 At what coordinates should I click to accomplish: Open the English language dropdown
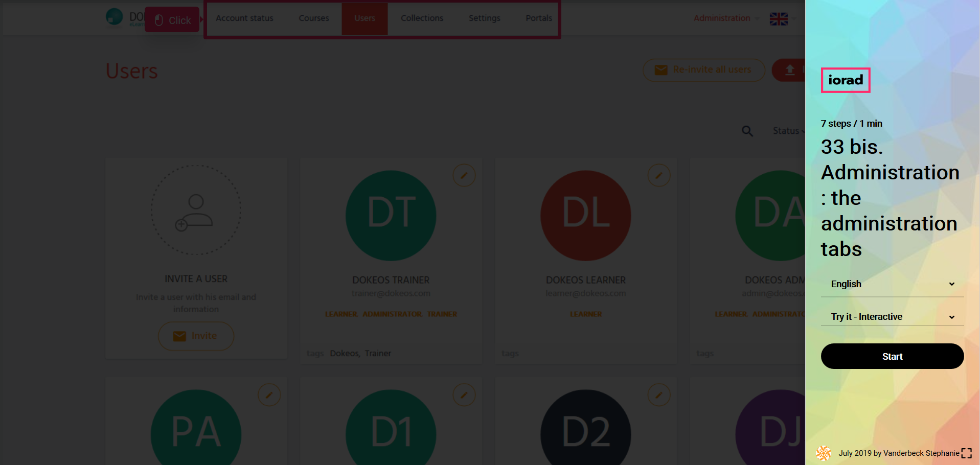[892, 284]
